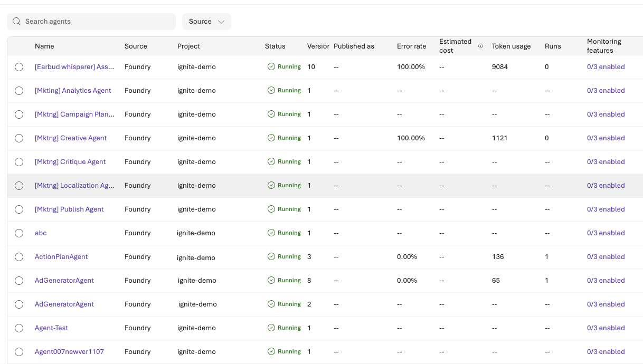The image size is (643, 364).
Task: Sort by the Name column header
Action: click(44, 46)
